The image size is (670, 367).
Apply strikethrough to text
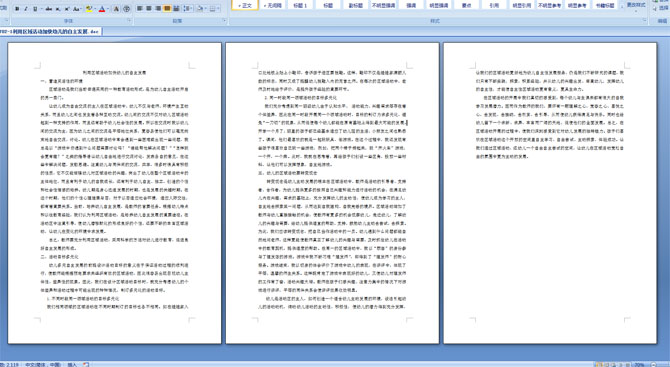point(49,9)
